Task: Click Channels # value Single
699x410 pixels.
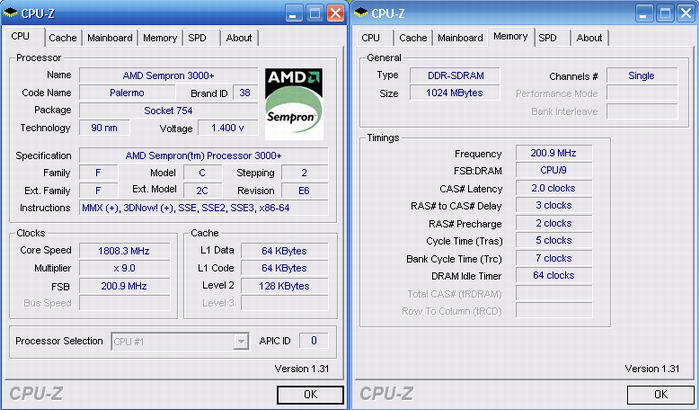Action: (642, 76)
